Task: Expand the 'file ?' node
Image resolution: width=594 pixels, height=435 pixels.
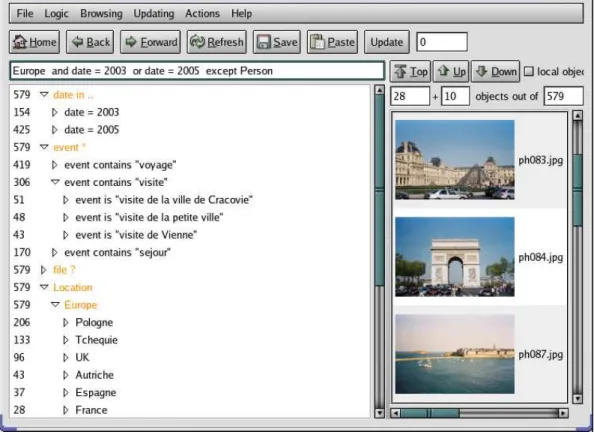Action: 44,270
